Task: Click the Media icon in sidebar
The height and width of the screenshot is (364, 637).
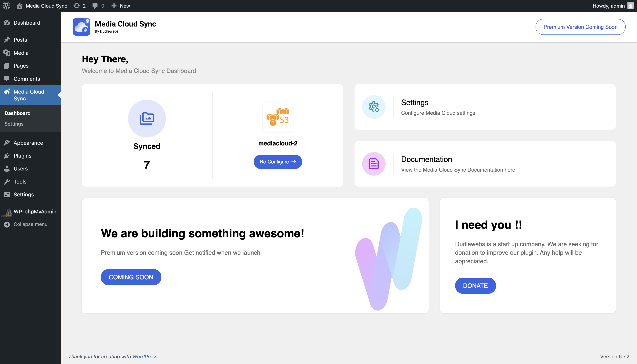Action: click(x=7, y=53)
